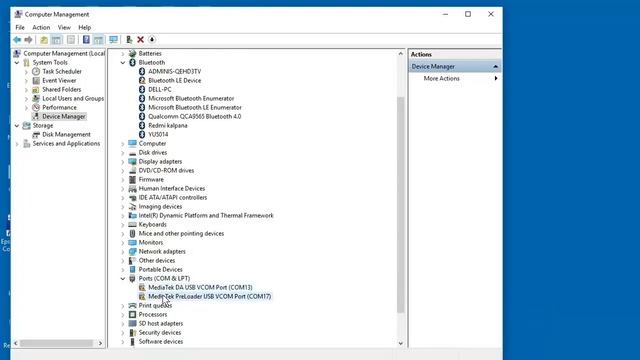
Task: Select Qualcomm QCA9565 Bluetooth 4.0 device
Action: [x=195, y=116]
